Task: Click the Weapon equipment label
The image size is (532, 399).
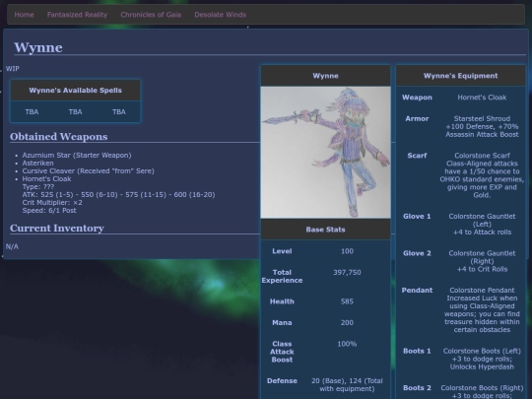Action: (417, 98)
